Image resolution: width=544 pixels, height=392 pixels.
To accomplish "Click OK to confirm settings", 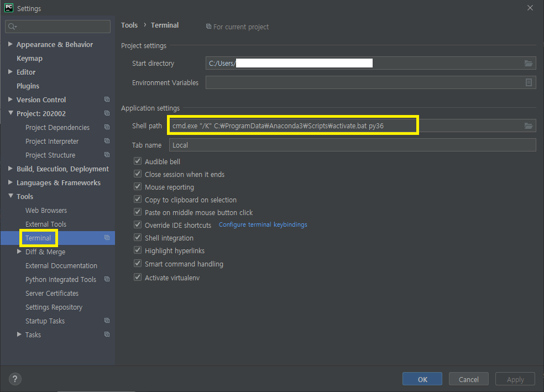I will coord(422,379).
